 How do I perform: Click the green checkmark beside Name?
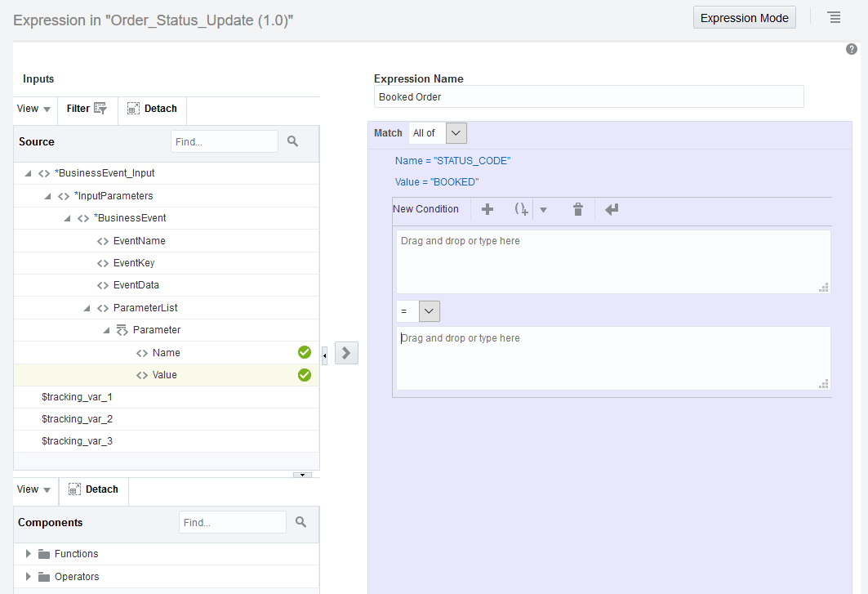pyautogui.click(x=304, y=351)
